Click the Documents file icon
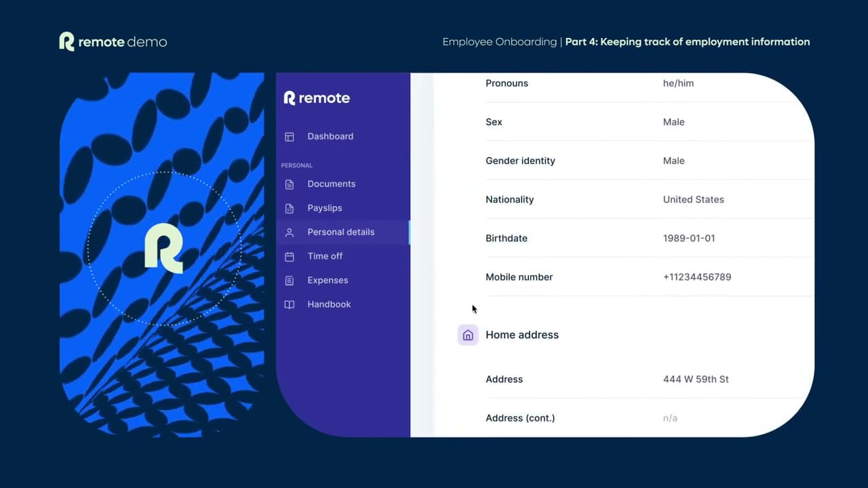This screenshot has height=488, width=868. point(290,184)
